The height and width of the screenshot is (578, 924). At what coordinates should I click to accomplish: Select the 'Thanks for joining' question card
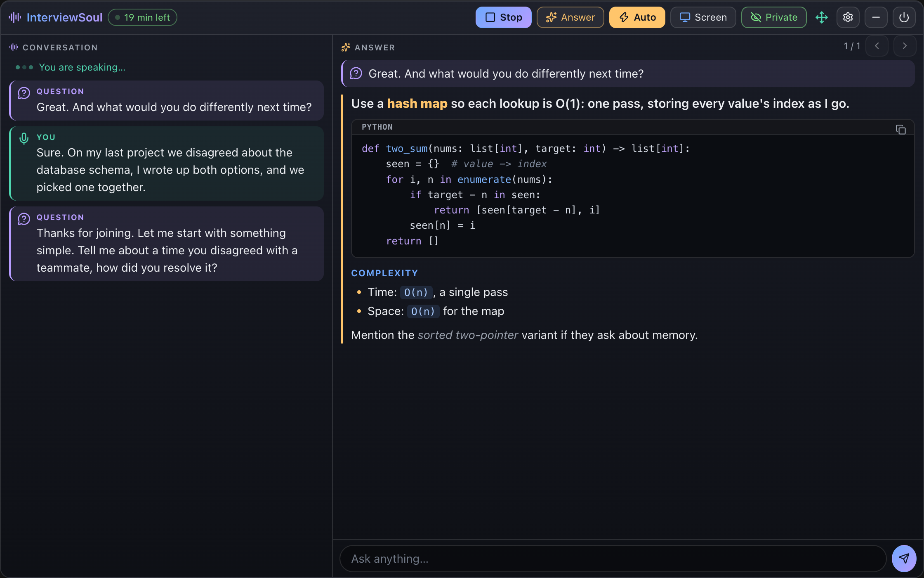point(167,244)
